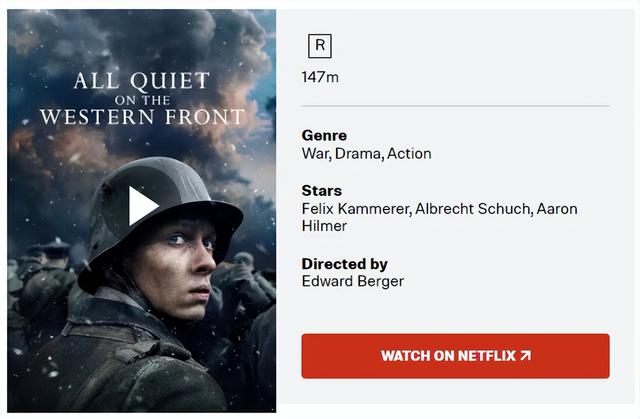Click the Watch on Netflix button

pos(456,356)
